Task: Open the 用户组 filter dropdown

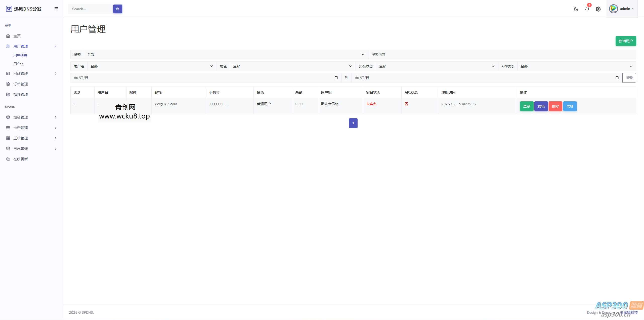Action: tap(151, 66)
